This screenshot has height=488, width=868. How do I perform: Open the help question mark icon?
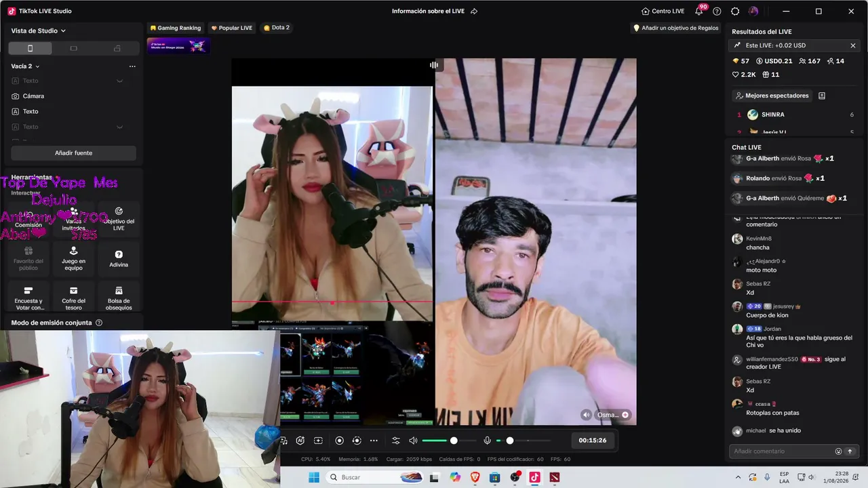717,11
